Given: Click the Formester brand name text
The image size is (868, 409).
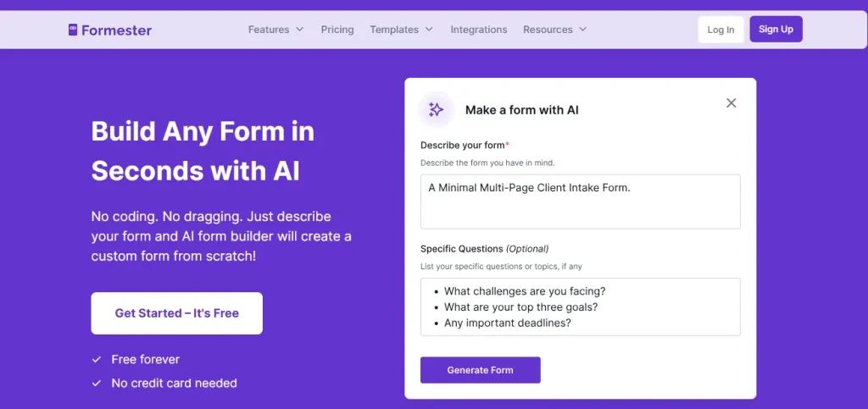Looking at the screenshot, I should tap(117, 30).
